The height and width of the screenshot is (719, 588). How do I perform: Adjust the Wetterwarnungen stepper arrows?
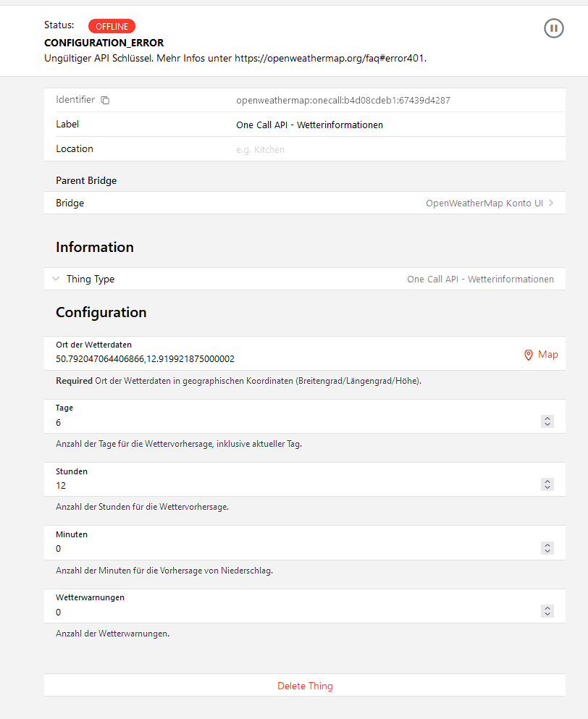[x=547, y=612]
